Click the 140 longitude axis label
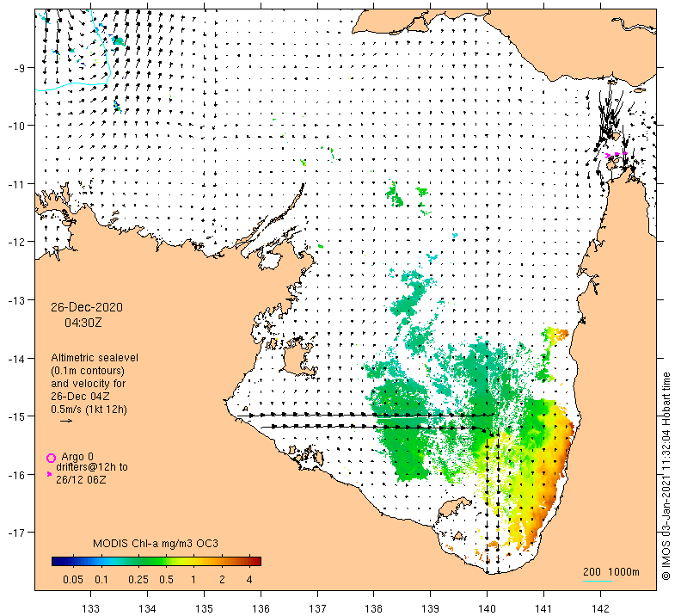Screen dimensions: 681x616 click(x=487, y=608)
